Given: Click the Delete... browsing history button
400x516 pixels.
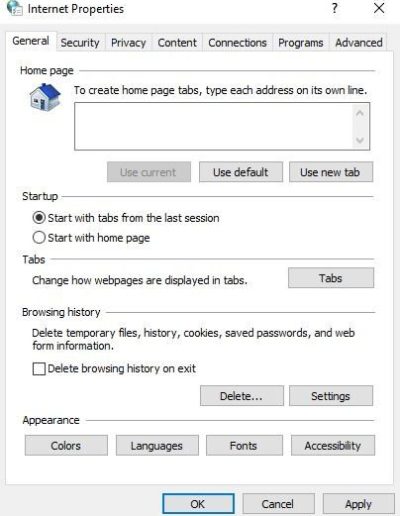Looking at the screenshot, I should click(242, 396).
